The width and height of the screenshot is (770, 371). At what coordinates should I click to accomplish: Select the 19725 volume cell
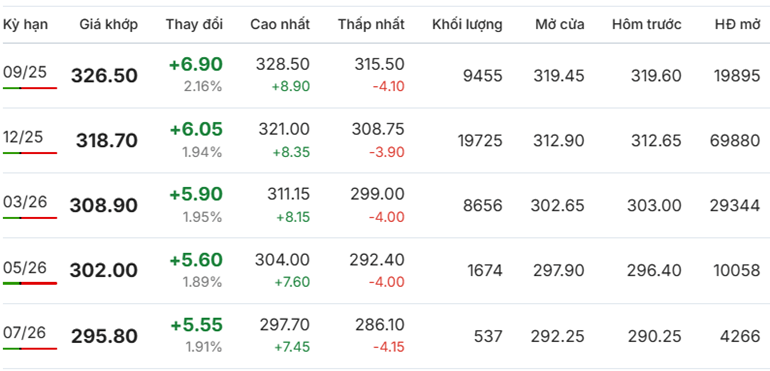coord(480,141)
